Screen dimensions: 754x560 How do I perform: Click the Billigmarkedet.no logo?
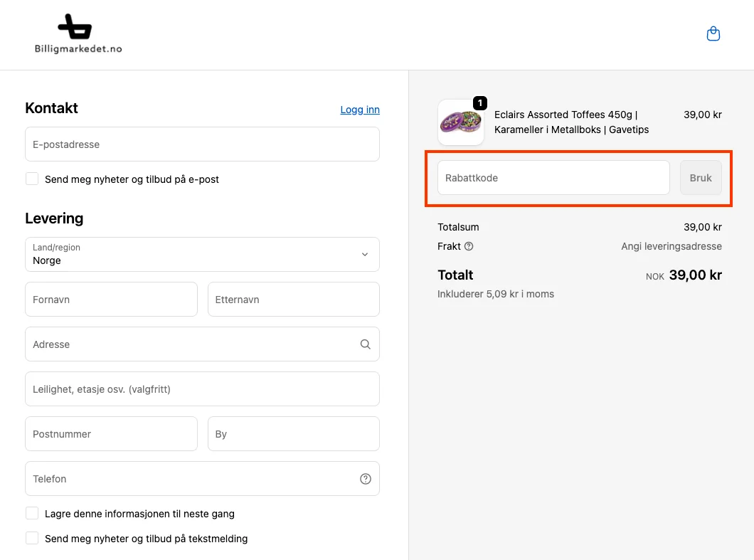click(x=78, y=33)
